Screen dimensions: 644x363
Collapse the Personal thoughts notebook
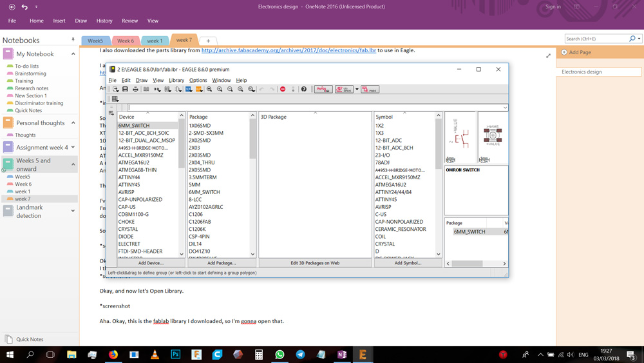point(73,123)
